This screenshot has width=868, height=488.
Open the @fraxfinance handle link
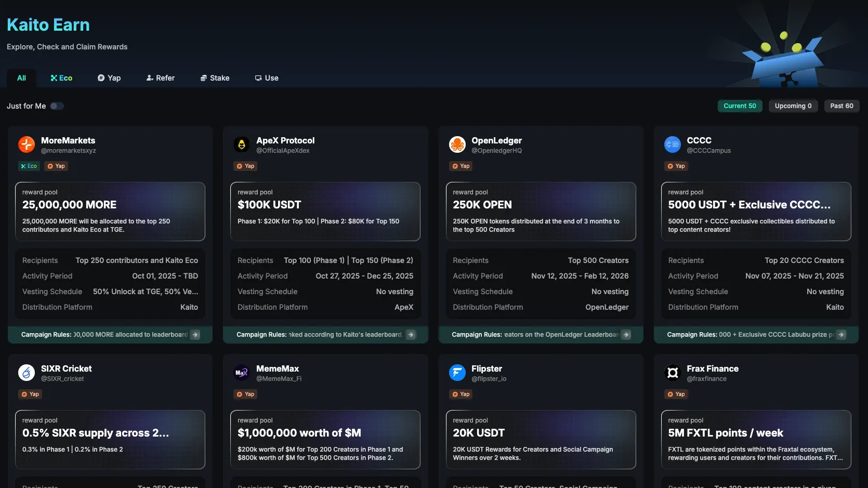[x=707, y=379]
